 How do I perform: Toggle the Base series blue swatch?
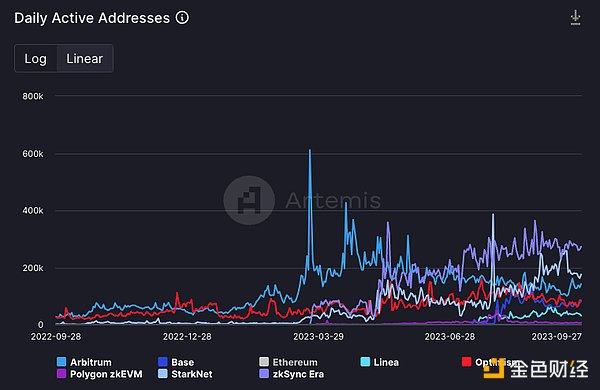coord(163,362)
